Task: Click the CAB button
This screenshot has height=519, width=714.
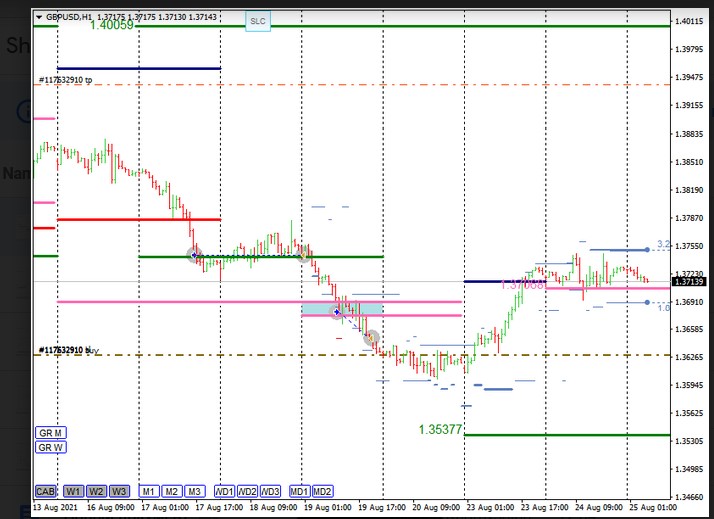Action: click(46, 492)
